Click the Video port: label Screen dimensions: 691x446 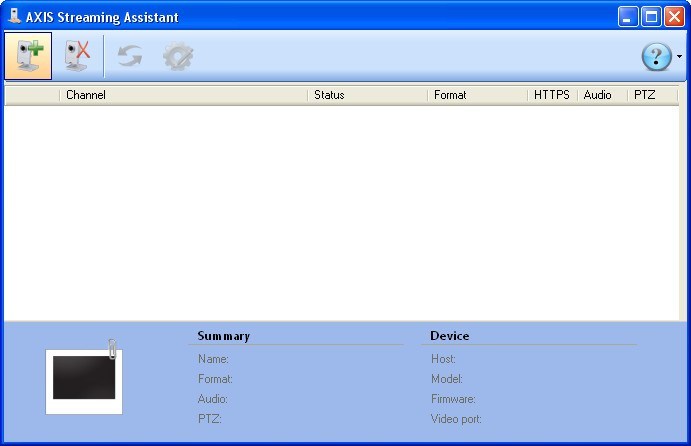coord(456,419)
